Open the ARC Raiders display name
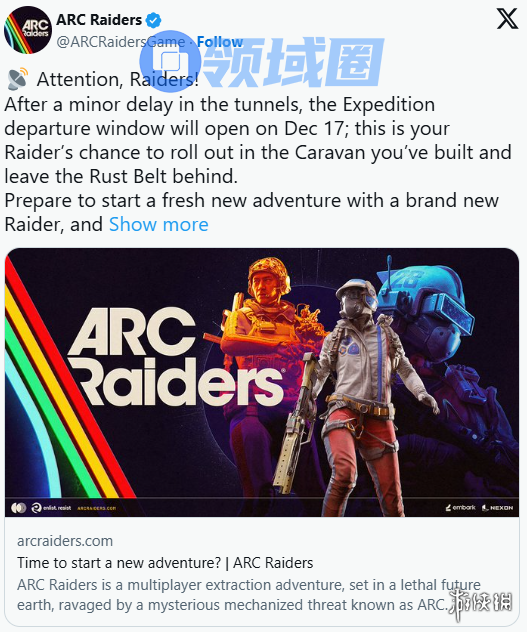Screen dimensions: 527x632 click(99, 20)
